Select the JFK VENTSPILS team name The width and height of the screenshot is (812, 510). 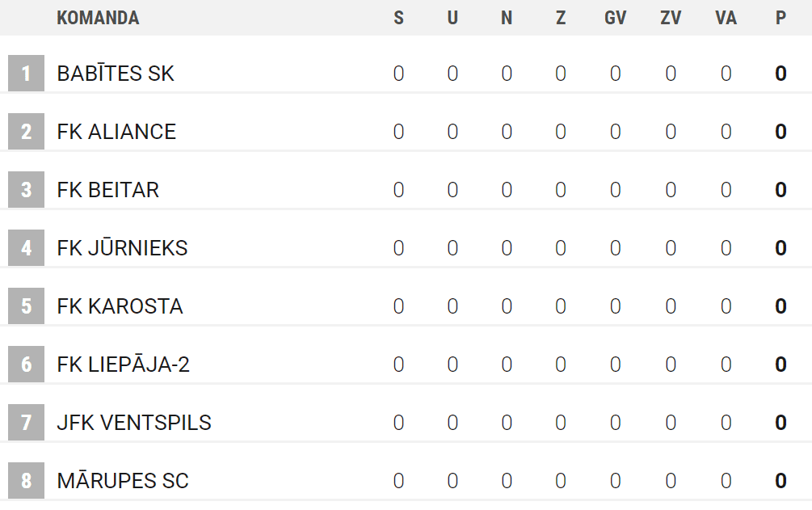click(x=134, y=423)
